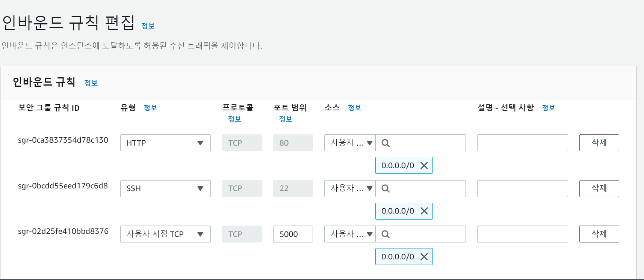Remove 0.0.0.0/0 from the HTTP rule
644x280 pixels.
(424, 166)
